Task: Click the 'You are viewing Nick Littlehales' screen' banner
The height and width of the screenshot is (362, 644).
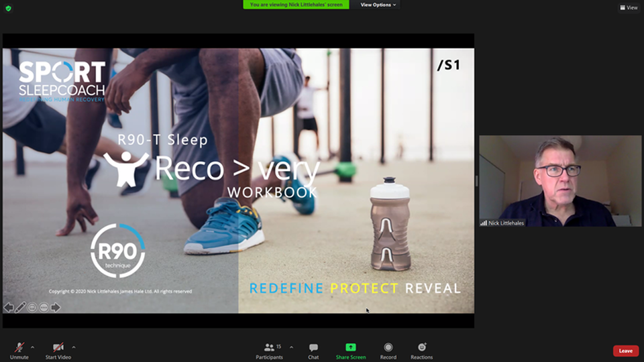Action: pyautogui.click(x=296, y=5)
